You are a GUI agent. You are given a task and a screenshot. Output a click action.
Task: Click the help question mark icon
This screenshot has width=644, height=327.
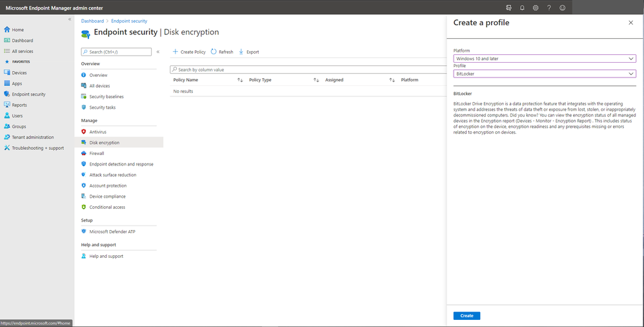[549, 8]
